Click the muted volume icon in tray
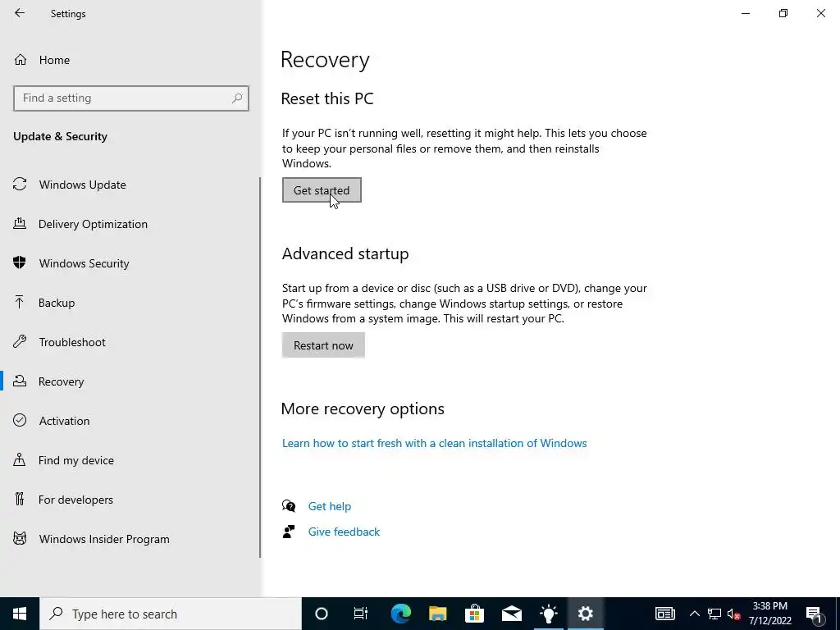The image size is (840, 630). (733, 614)
